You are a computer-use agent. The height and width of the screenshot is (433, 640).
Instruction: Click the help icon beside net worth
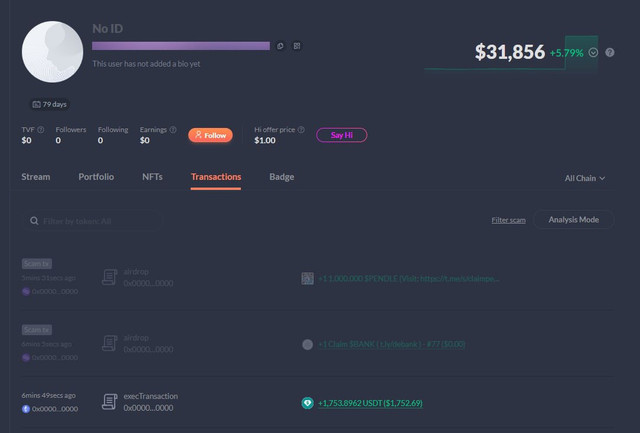coord(609,52)
